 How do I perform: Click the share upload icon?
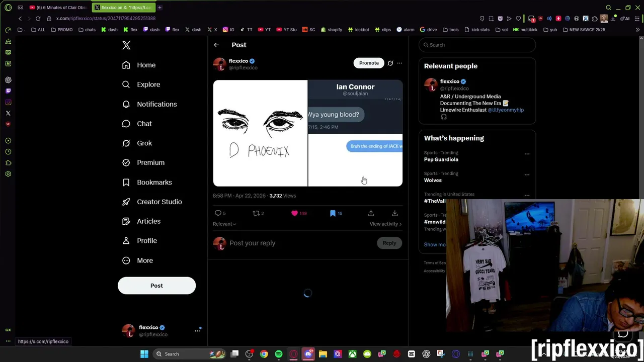[371, 213]
